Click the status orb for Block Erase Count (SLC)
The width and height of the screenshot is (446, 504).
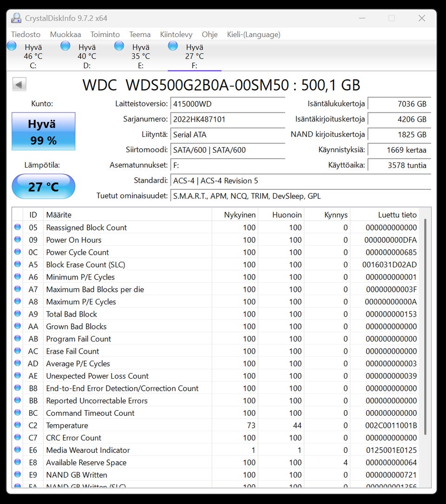18,264
